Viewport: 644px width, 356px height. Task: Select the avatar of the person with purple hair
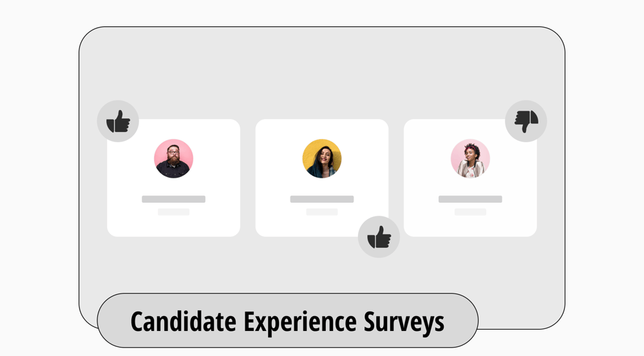470,158
